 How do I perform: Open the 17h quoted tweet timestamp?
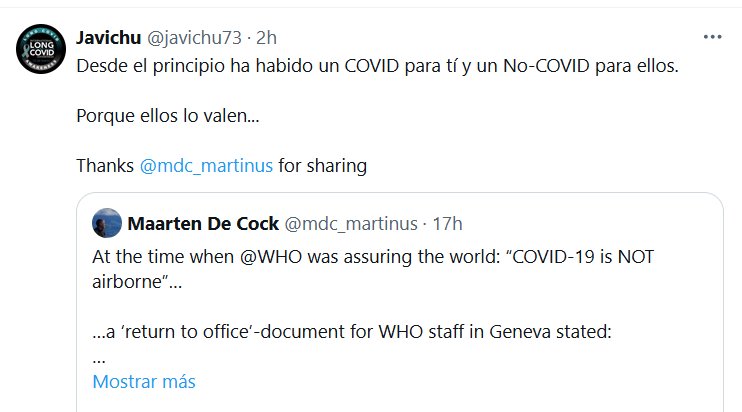click(x=443, y=222)
